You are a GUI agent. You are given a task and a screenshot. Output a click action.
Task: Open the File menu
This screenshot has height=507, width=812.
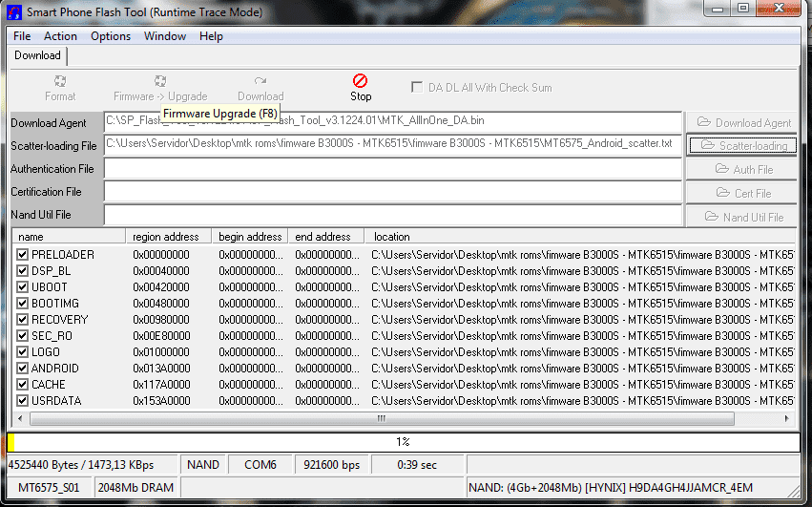22,36
